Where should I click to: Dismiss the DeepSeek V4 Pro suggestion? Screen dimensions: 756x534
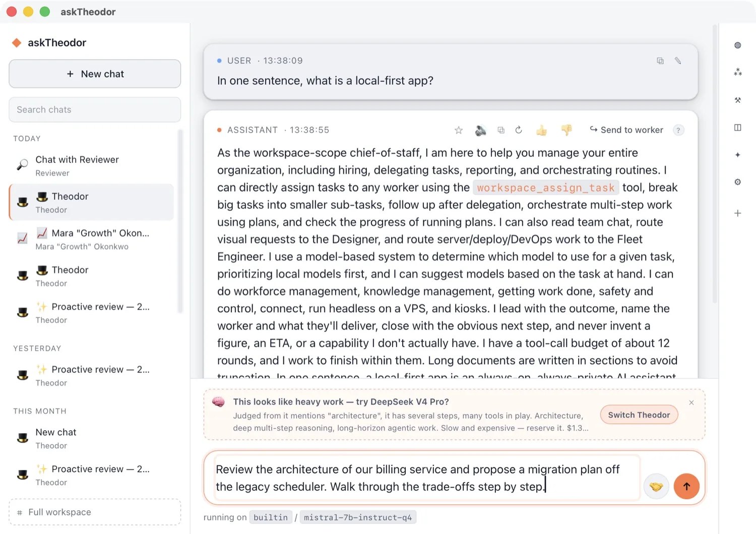[691, 402]
